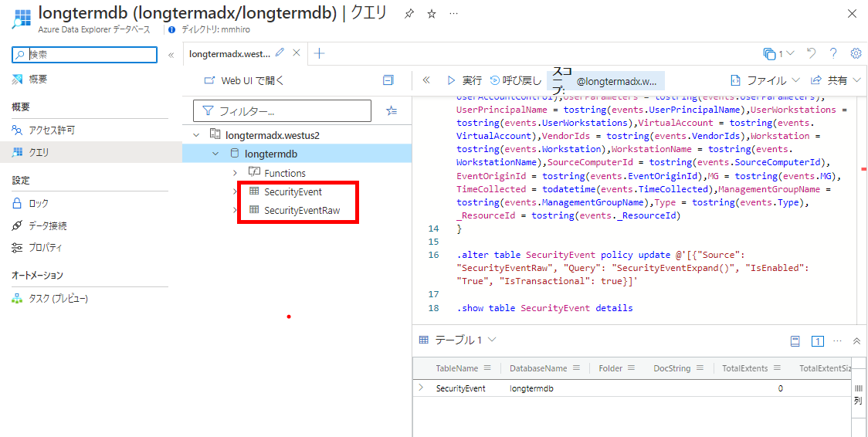Click the undo arrow icon
868x437 pixels.
pos(812,53)
